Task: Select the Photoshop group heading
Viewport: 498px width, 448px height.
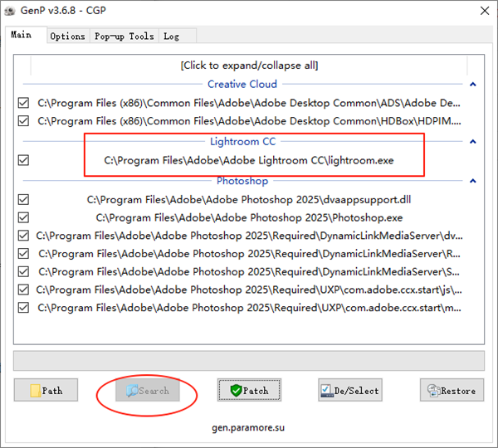Action: [242, 181]
